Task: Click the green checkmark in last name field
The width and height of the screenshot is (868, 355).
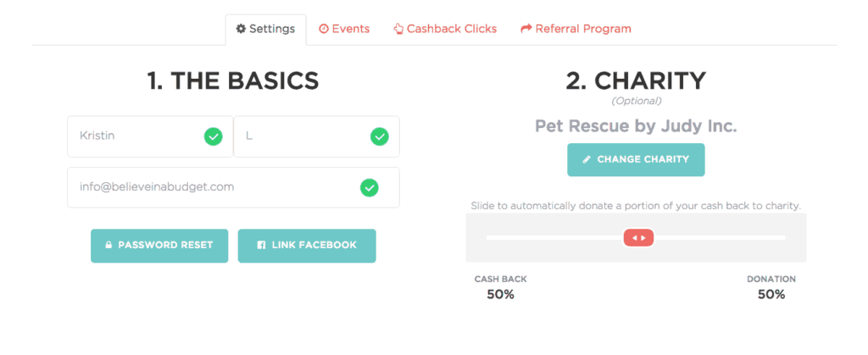Action: [380, 136]
